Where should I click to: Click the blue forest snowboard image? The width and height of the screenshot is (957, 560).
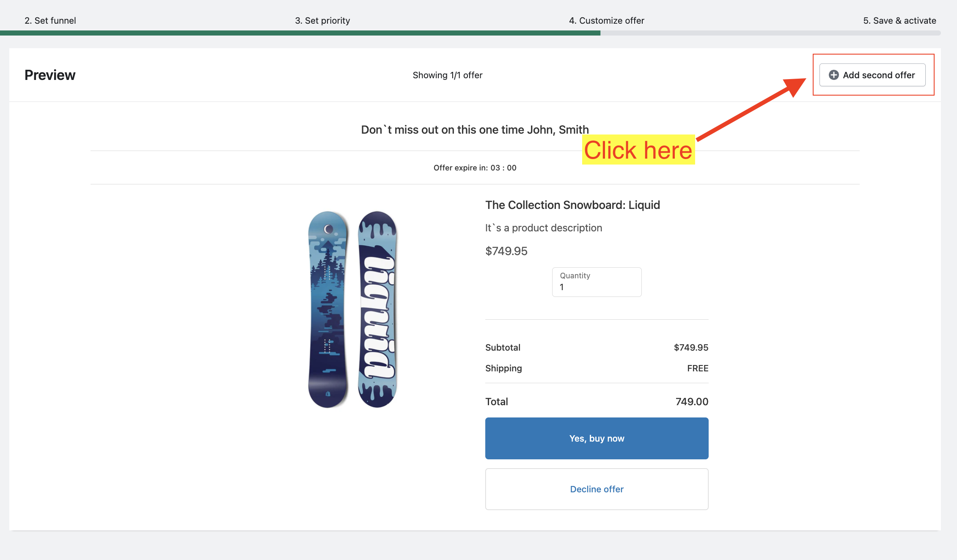[x=327, y=309]
